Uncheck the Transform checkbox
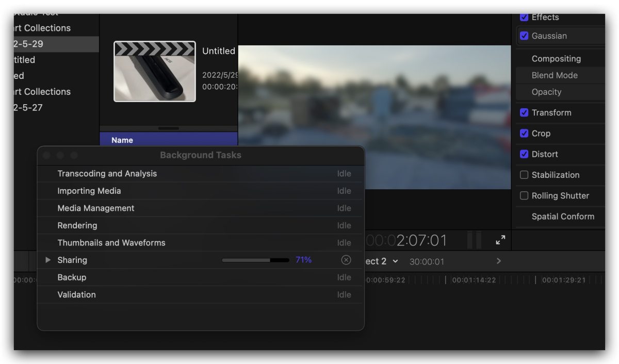This screenshot has width=619, height=364. [x=524, y=112]
